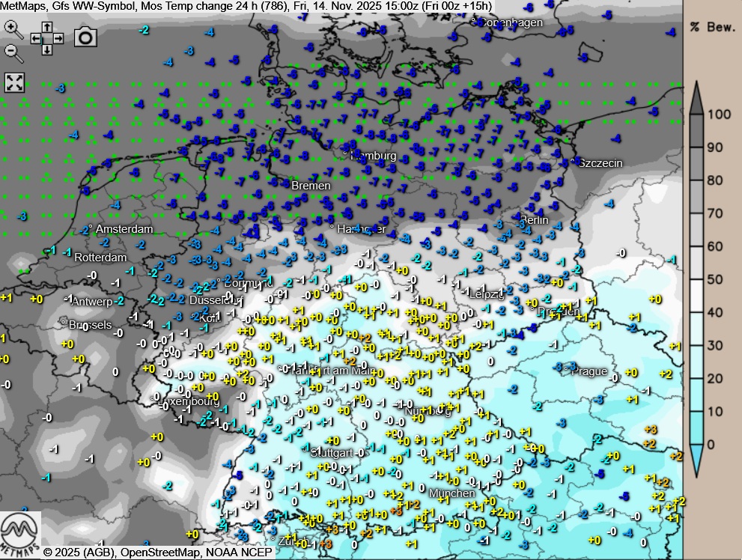This screenshot has height=560, width=742.
Task: Pan the map left with arrow button
Action: pos(36,37)
